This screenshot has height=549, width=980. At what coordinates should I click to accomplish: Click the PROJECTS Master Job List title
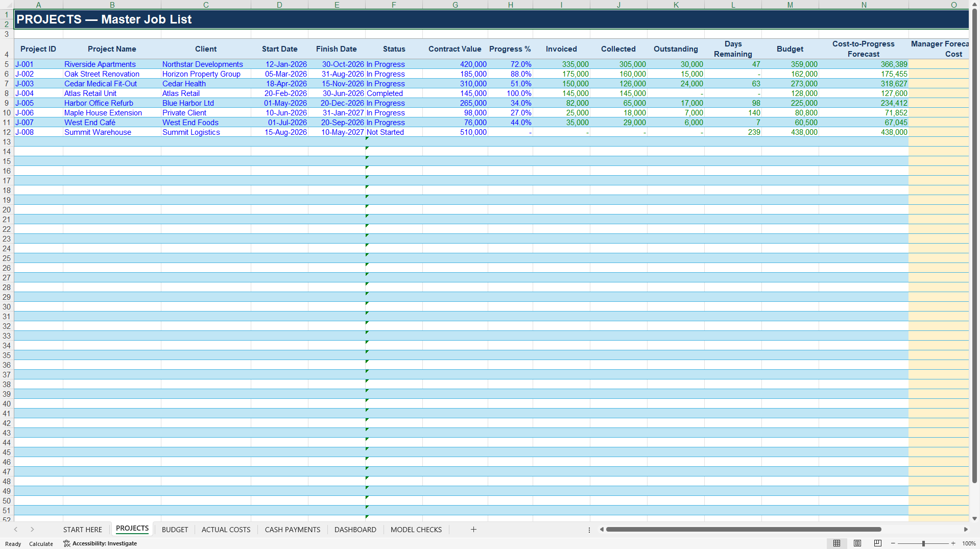coord(104,19)
